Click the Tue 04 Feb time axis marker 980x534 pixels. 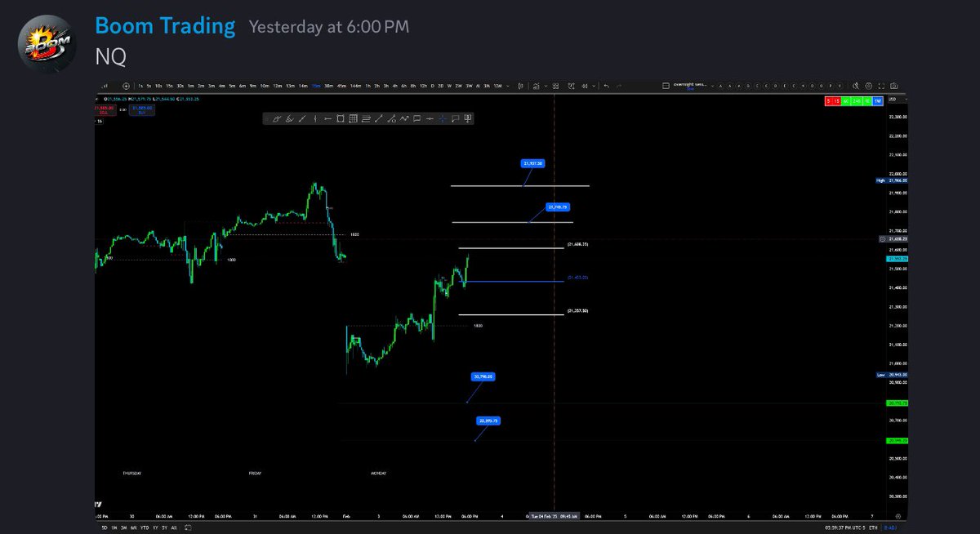pyautogui.click(x=554, y=516)
